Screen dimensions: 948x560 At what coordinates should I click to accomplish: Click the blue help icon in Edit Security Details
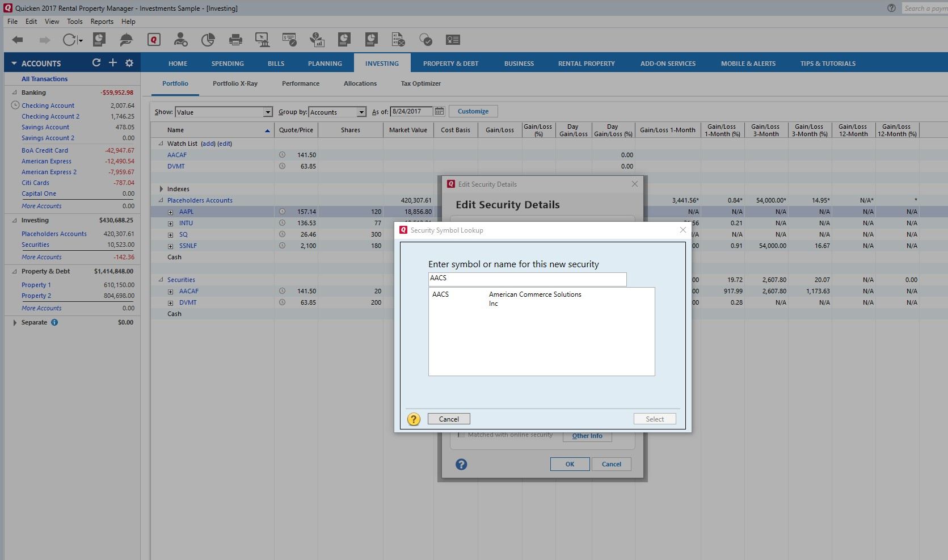(x=461, y=464)
